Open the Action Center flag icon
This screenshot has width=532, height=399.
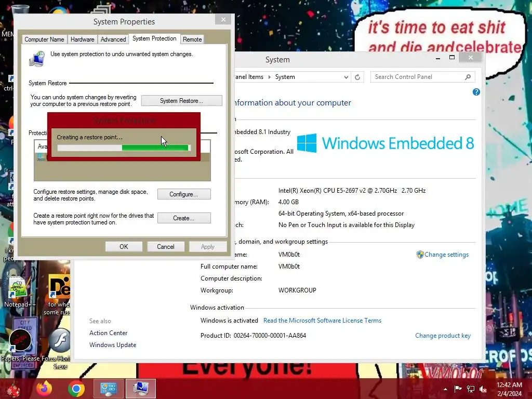458,389
